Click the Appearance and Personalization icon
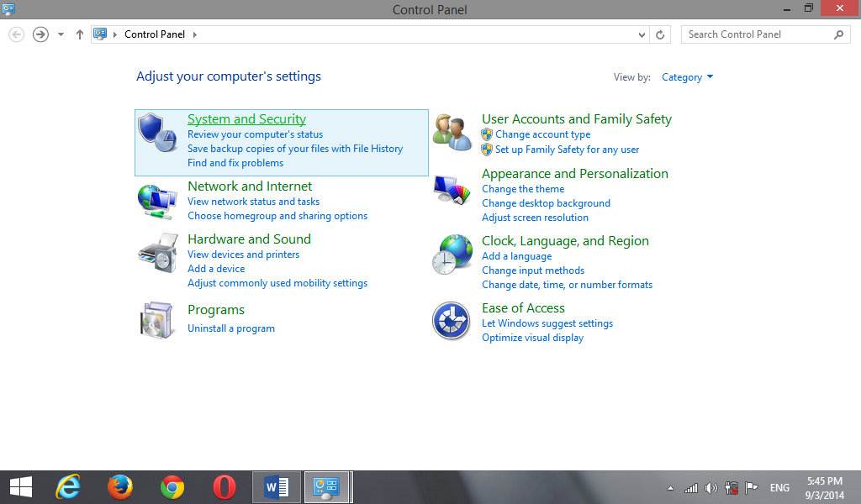The image size is (861, 504). tap(452, 189)
